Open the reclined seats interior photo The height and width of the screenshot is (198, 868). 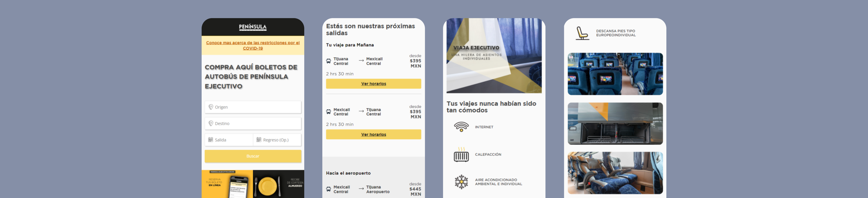click(615, 173)
